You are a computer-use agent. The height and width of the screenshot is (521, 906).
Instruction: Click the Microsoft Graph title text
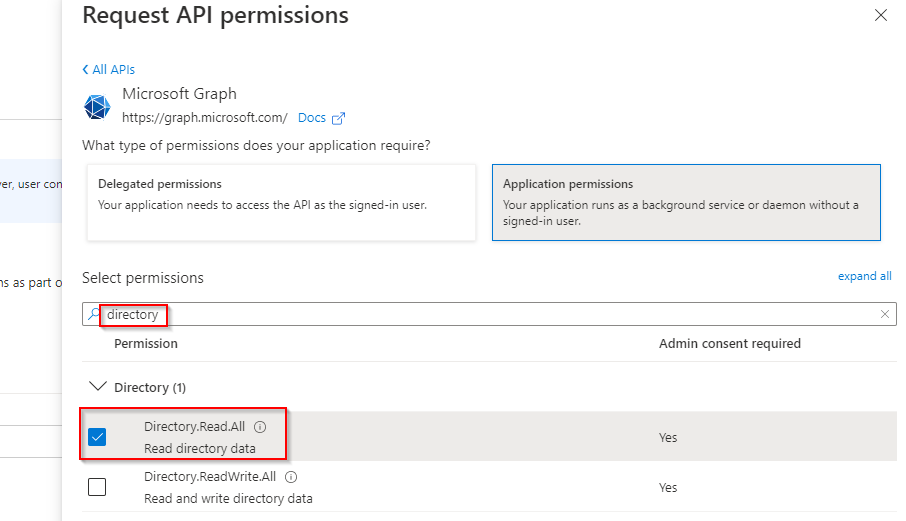179,94
